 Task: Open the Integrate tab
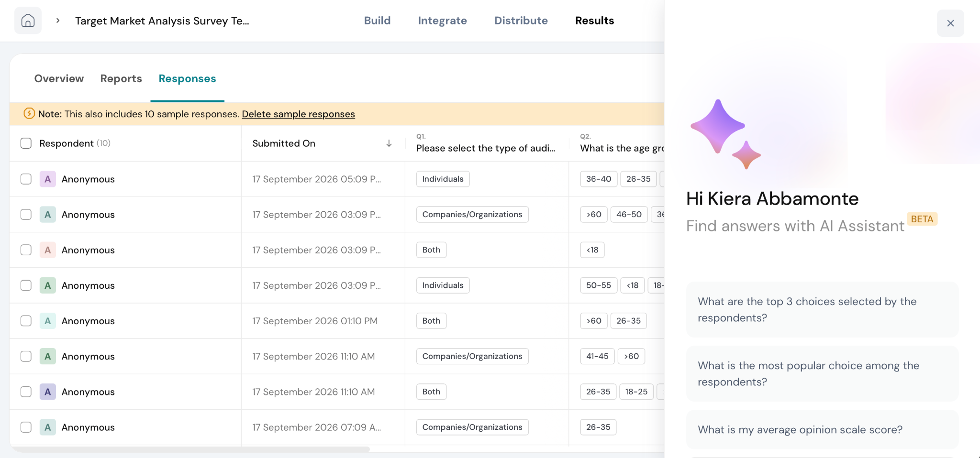coord(442,21)
